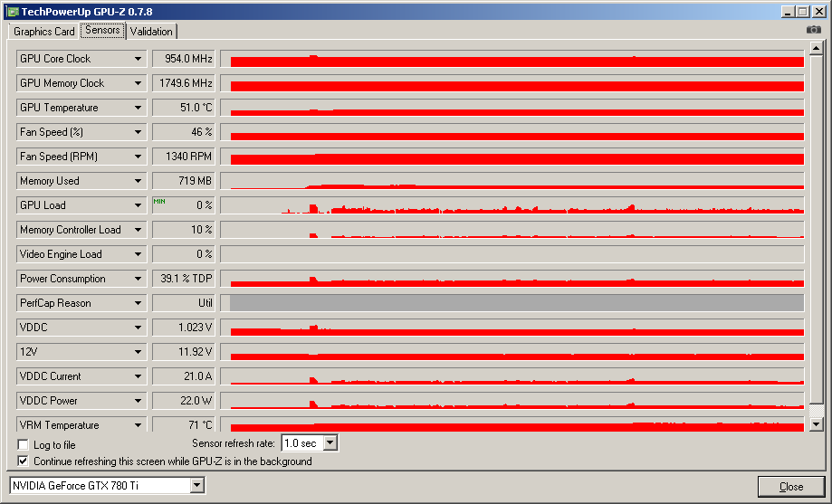The height and width of the screenshot is (504, 832).
Task: Click the Memory Used history graph
Action: click(512, 181)
